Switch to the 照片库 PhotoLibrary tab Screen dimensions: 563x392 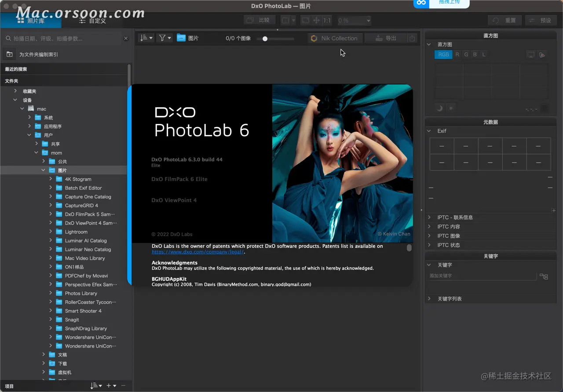pyautogui.click(x=31, y=20)
